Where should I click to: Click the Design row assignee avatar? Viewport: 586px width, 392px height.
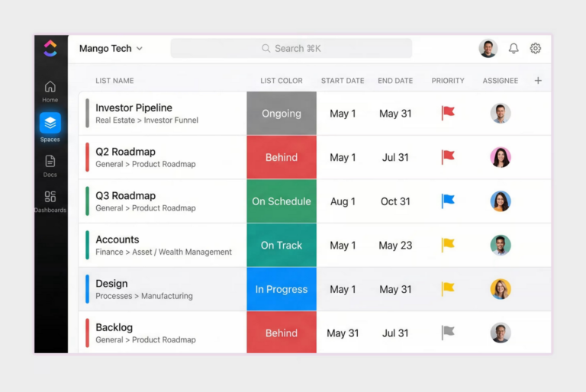pos(501,289)
